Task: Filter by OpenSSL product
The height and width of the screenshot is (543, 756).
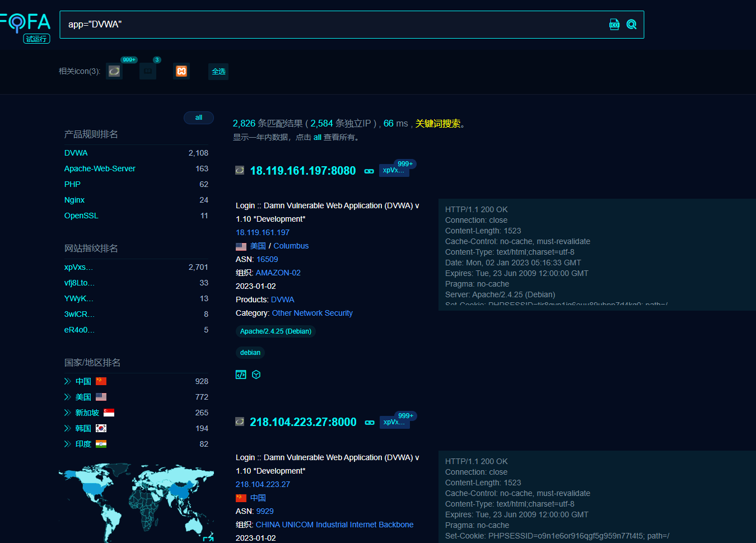Action: point(81,216)
